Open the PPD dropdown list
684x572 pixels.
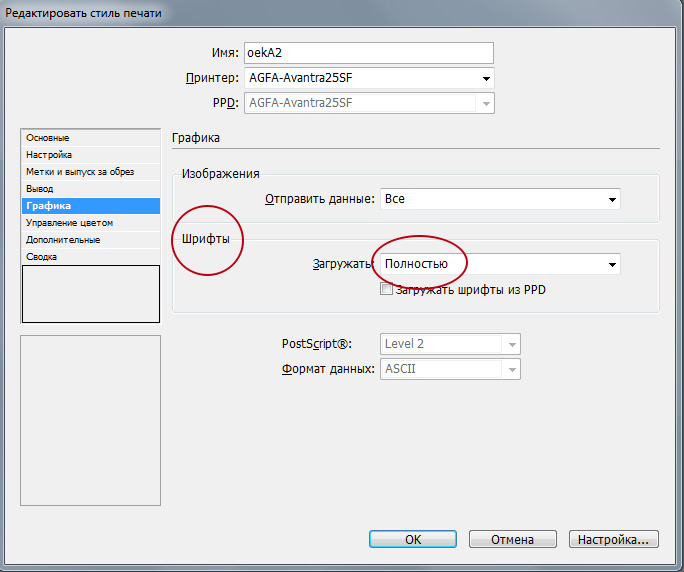coord(369,103)
